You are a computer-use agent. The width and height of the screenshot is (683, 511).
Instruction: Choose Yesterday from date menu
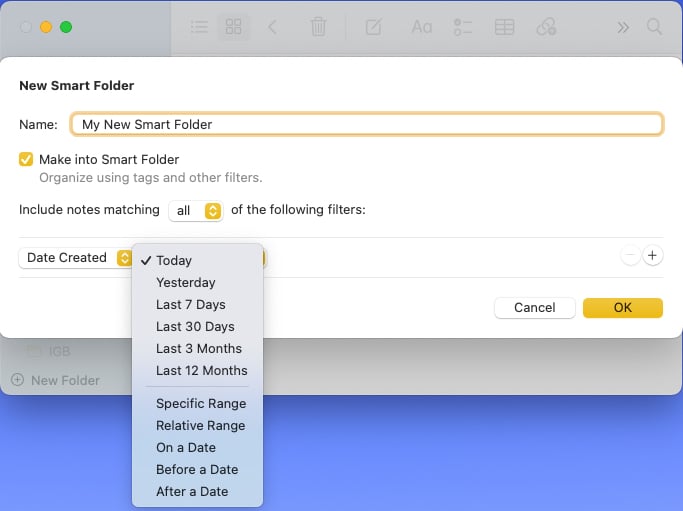[197, 283]
